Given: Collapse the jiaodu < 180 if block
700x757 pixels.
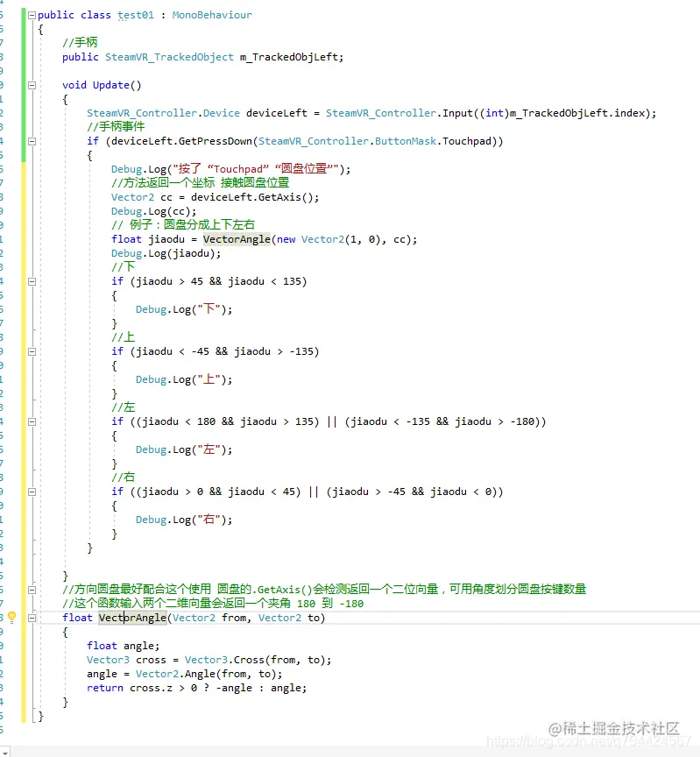Looking at the screenshot, I should 32,421.
